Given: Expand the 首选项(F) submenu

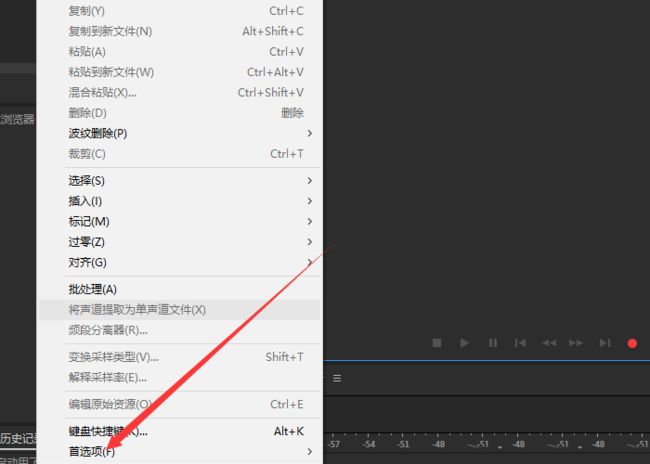Looking at the screenshot, I should point(179,452).
